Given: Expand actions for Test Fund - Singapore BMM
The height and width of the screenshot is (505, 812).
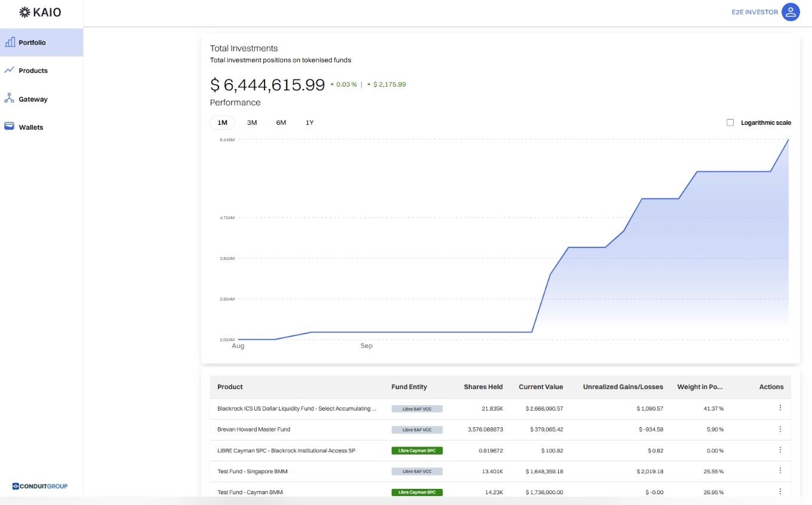Looking at the screenshot, I should point(780,471).
